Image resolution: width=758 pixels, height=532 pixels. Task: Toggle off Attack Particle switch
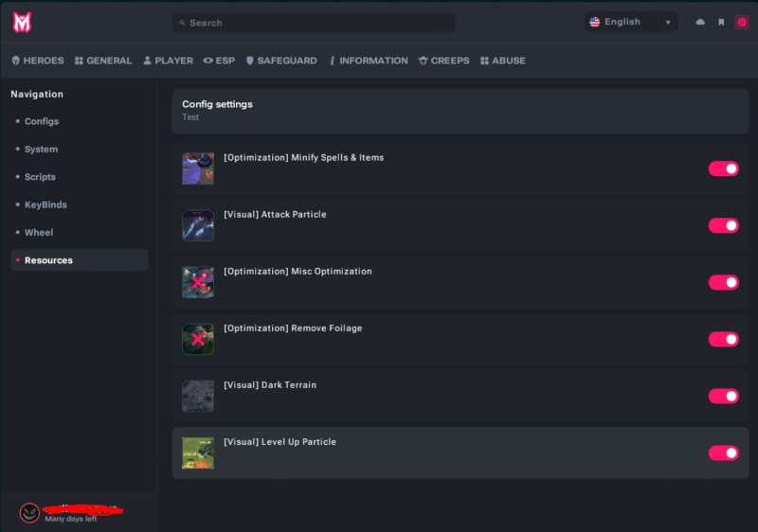[x=724, y=225]
